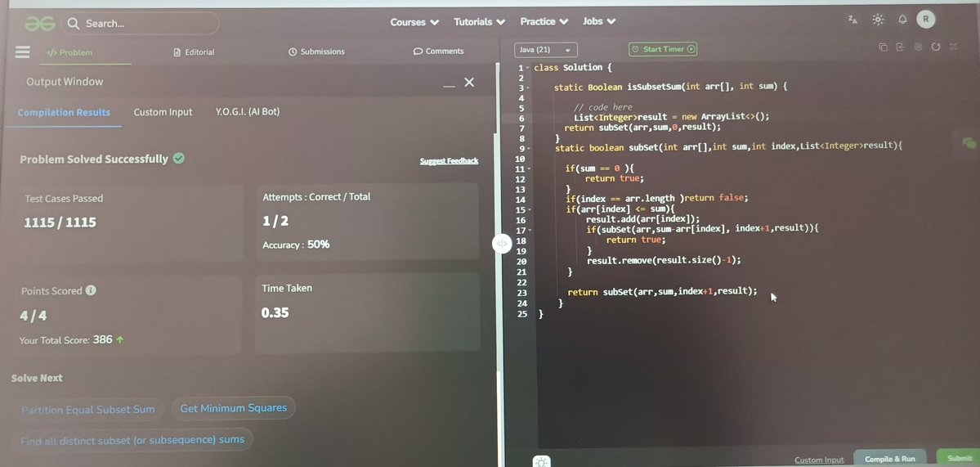Open the Courses dropdown menu
The height and width of the screenshot is (467, 980).
click(414, 22)
